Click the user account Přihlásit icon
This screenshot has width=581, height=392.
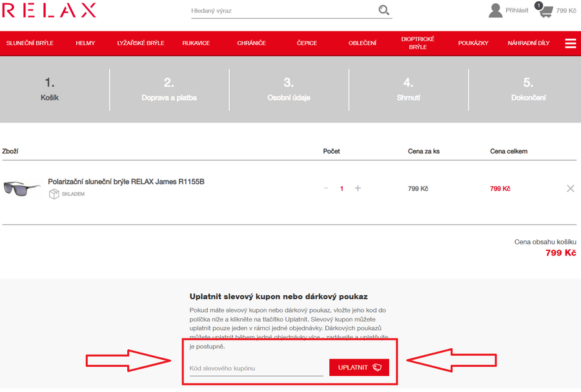(496, 10)
